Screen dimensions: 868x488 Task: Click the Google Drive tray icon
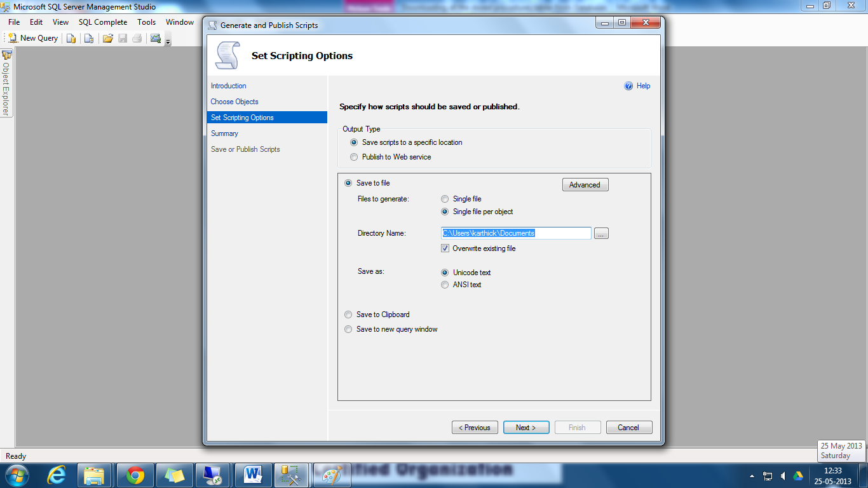[798, 476]
